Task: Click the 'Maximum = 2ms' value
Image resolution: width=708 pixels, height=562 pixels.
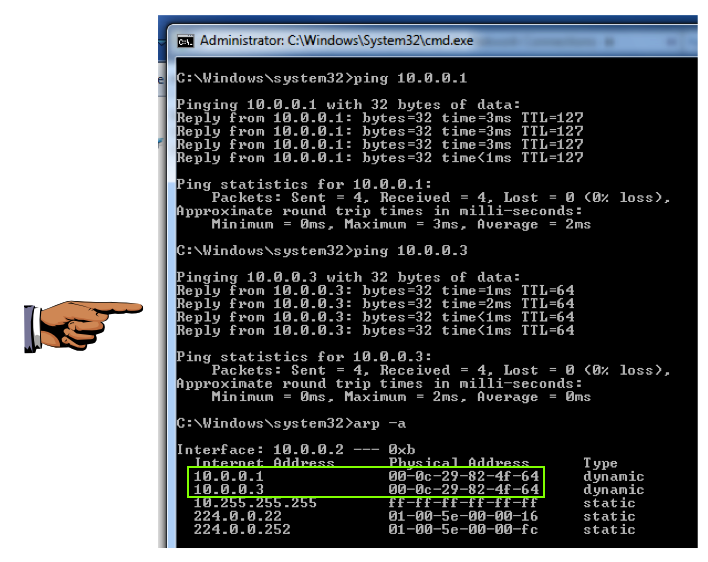Action: (405, 397)
